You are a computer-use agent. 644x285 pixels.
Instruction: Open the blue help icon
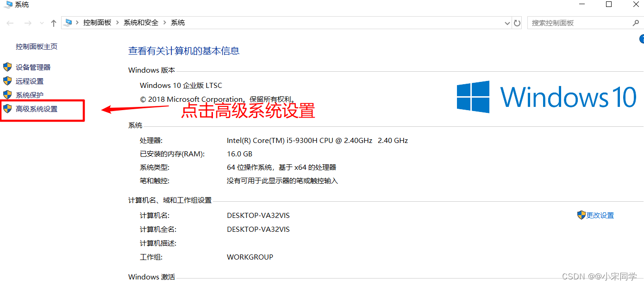click(642, 39)
